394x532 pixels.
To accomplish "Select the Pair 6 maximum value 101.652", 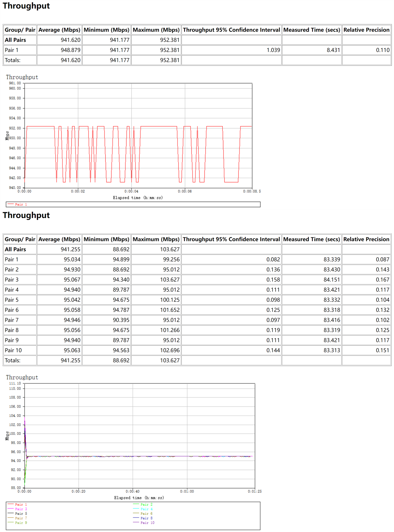I will pos(169,310).
